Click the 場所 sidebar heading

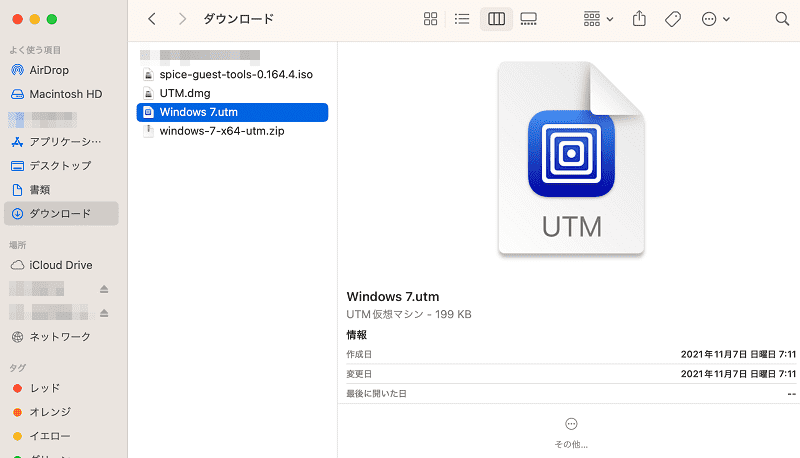tap(17, 245)
